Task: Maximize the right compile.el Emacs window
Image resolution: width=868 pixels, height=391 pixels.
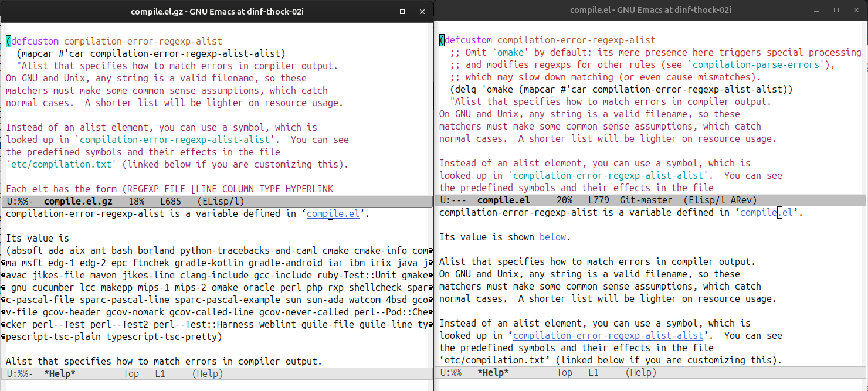Action: tap(836, 10)
